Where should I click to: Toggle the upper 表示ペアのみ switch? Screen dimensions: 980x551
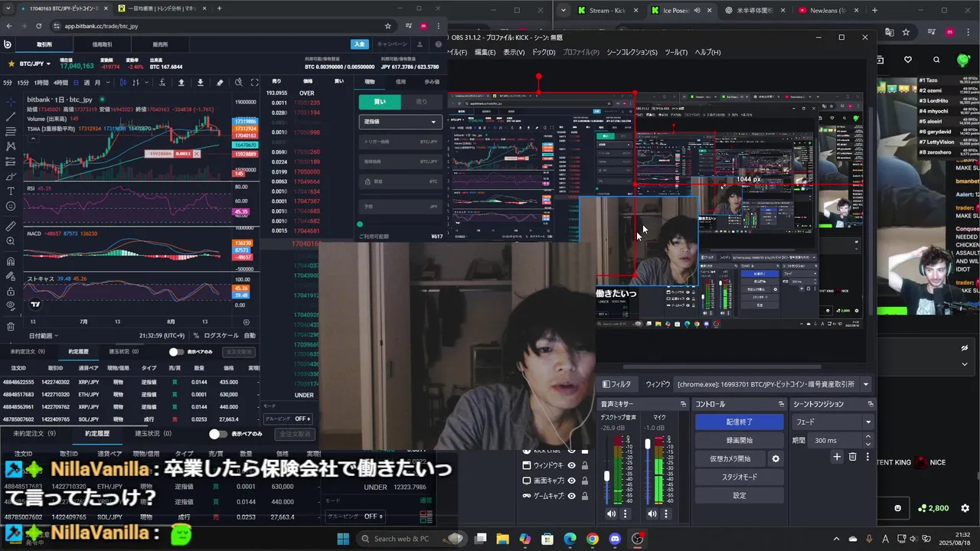click(176, 352)
